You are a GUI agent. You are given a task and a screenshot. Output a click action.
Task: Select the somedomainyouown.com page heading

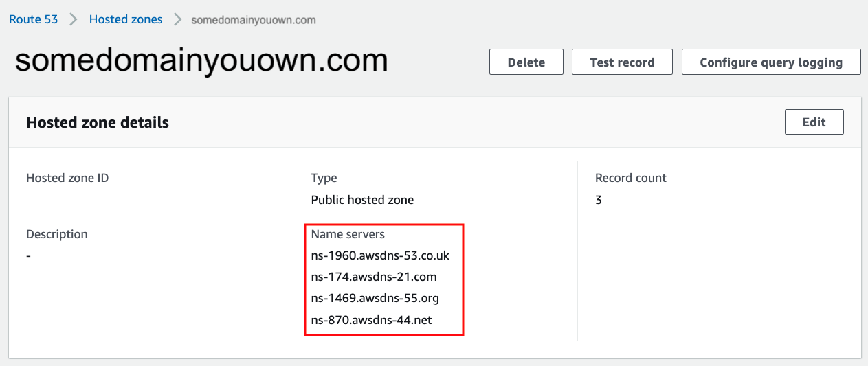click(201, 61)
